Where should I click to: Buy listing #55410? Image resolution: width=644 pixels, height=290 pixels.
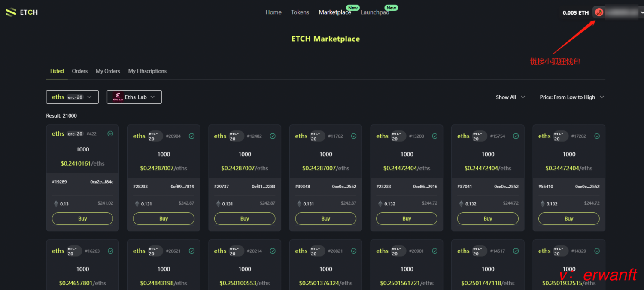pos(569,219)
